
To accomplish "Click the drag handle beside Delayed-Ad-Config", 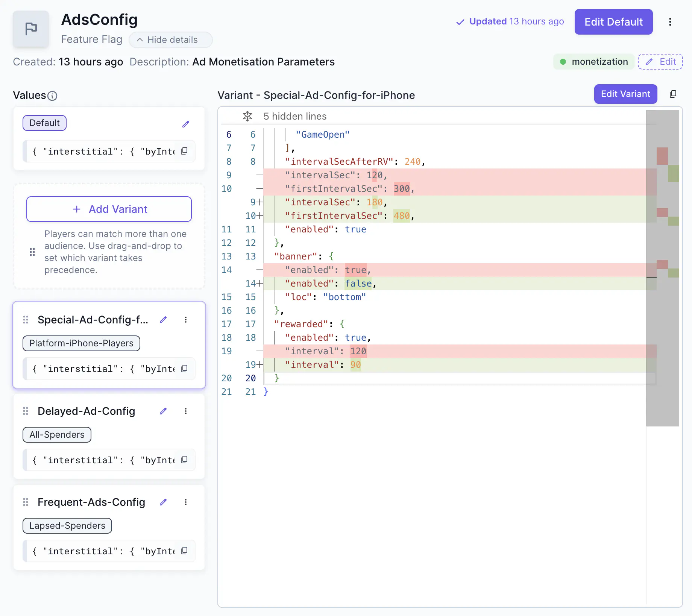I will 26,411.
